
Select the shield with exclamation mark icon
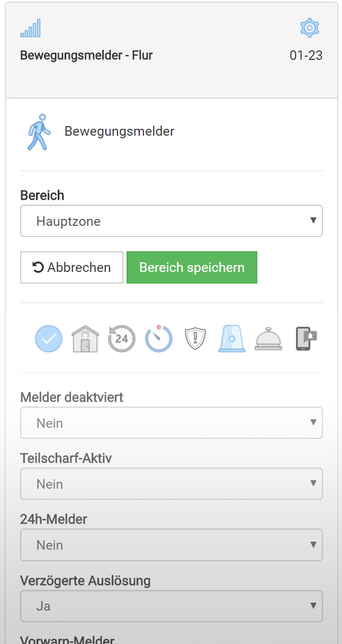click(x=195, y=338)
